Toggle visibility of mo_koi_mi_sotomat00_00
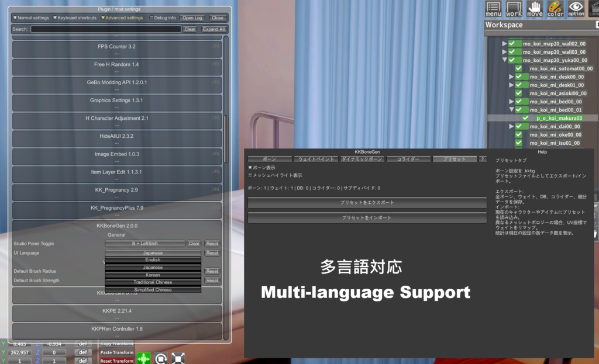This screenshot has width=599, height=364. coord(519,68)
